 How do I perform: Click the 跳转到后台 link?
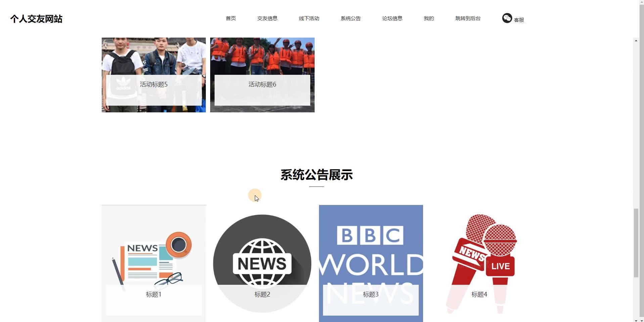pyautogui.click(x=468, y=18)
